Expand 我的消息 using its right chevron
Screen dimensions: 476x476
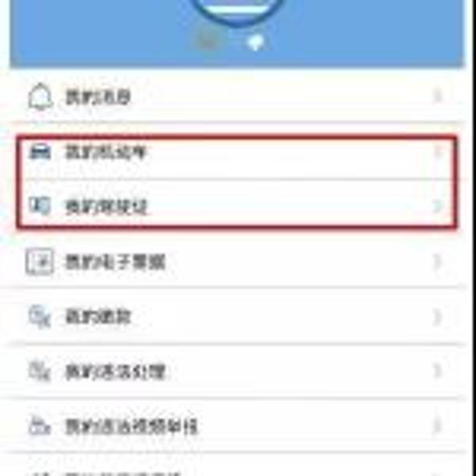[438, 97]
